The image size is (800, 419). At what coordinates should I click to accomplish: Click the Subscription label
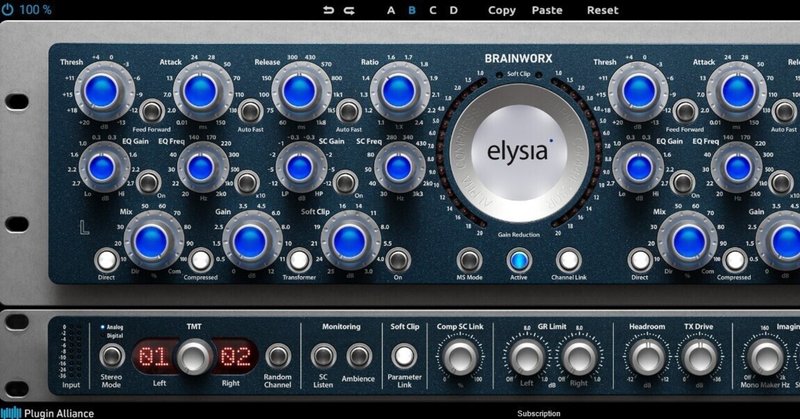pyautogui.click(x=539, y=413)
